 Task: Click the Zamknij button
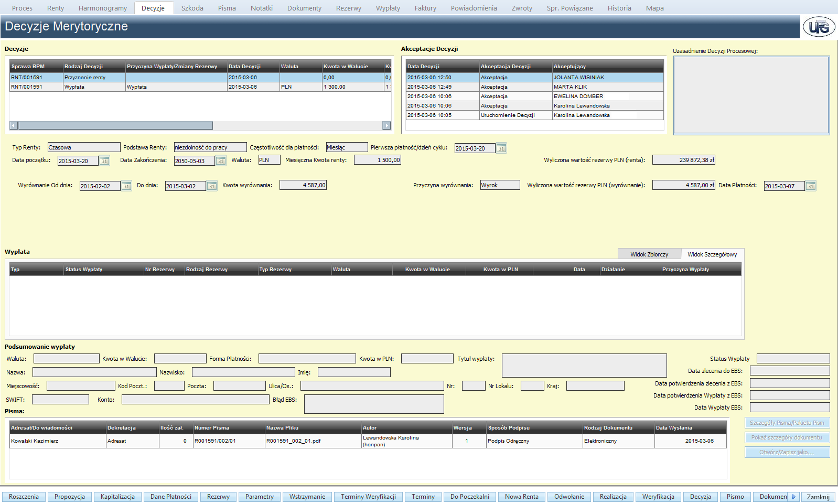pos(818,497)
